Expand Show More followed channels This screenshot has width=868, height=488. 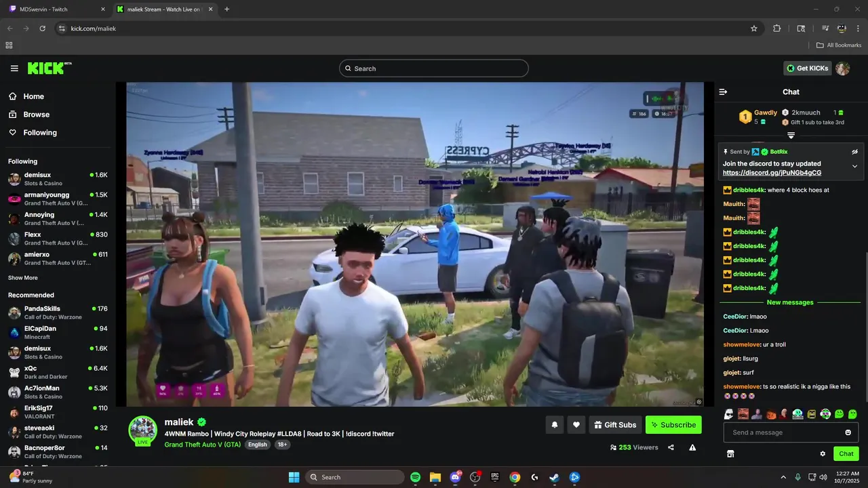click(23, 278)
